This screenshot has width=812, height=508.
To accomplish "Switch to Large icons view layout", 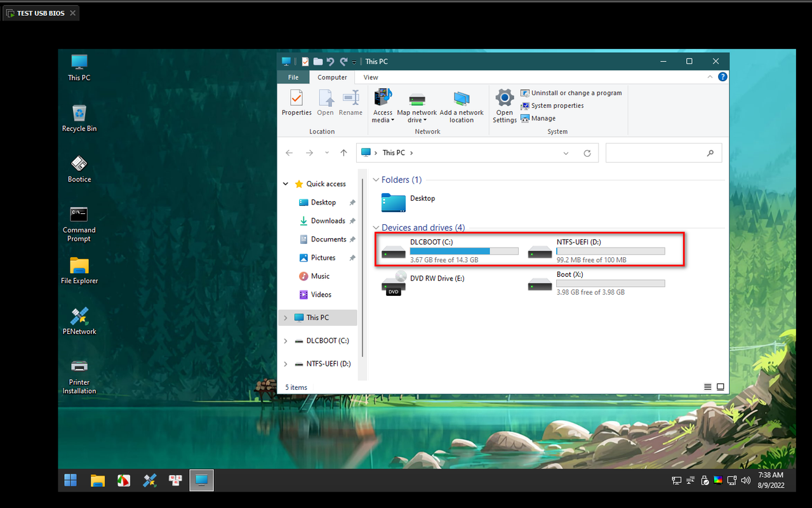I will (x=721, y=387).
